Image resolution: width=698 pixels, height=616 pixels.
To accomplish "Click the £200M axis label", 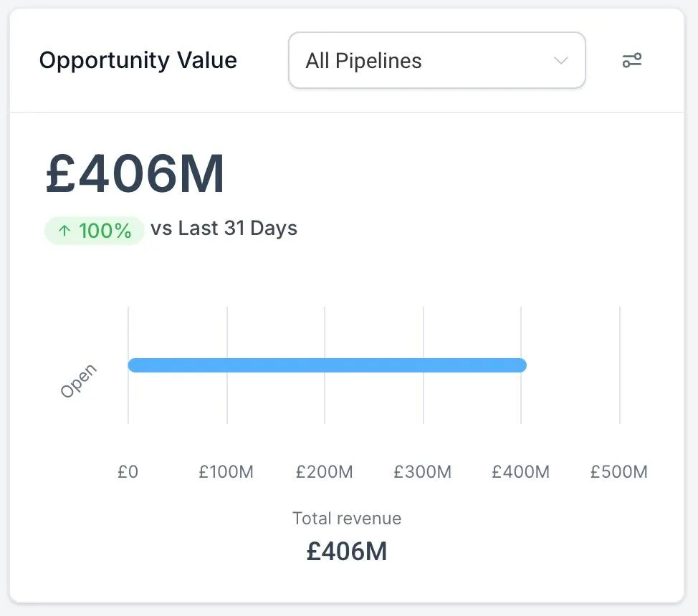I will point(325,472).
